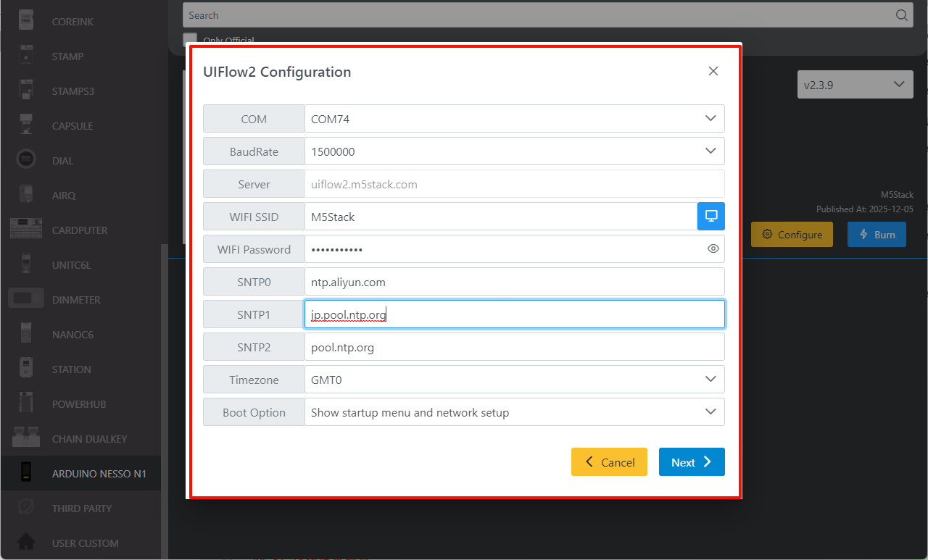Select the Chain DualKey device icon
The width and height of the screenshot is (928, 560).
coord(26,439)
